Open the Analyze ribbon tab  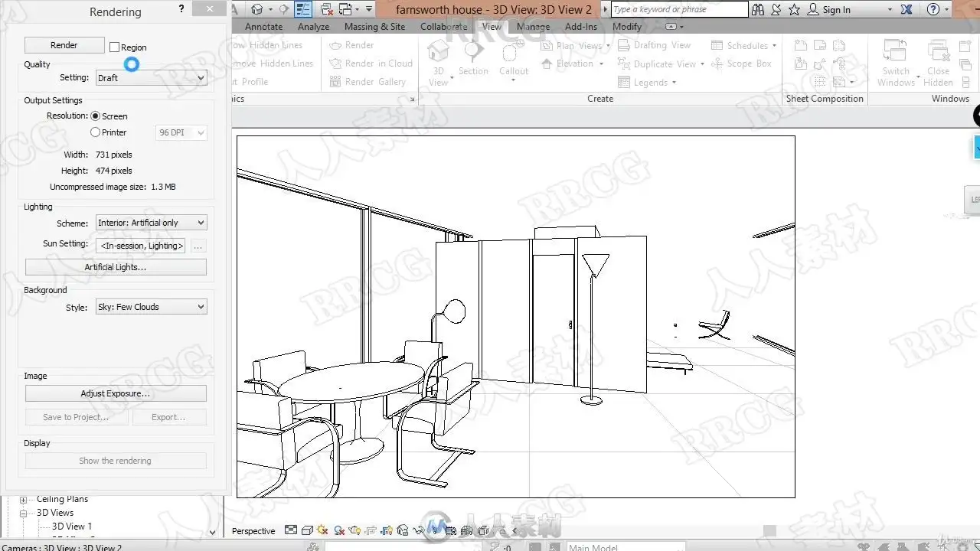pos(314,27)
